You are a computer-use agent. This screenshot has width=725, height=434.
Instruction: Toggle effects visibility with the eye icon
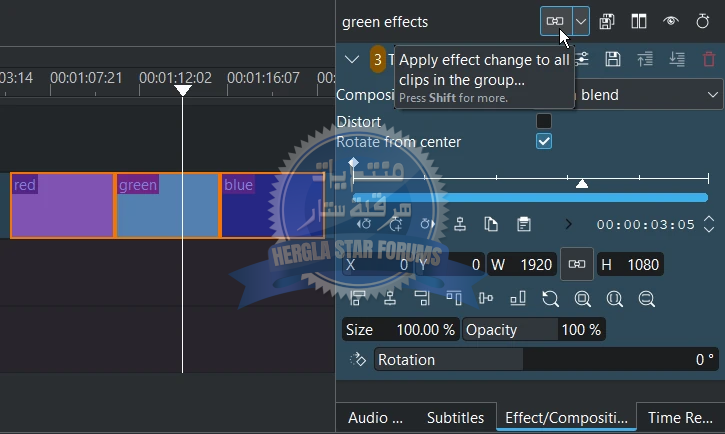(671, 21)
